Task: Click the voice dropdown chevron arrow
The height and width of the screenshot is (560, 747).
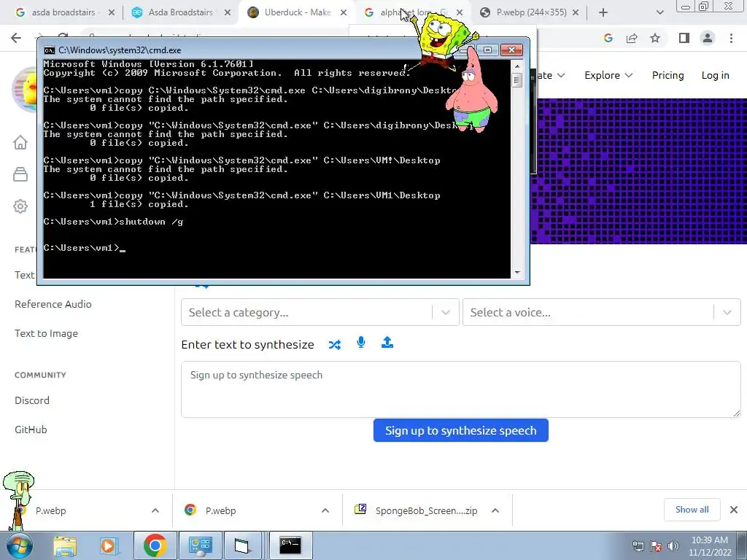Action: 727,312
